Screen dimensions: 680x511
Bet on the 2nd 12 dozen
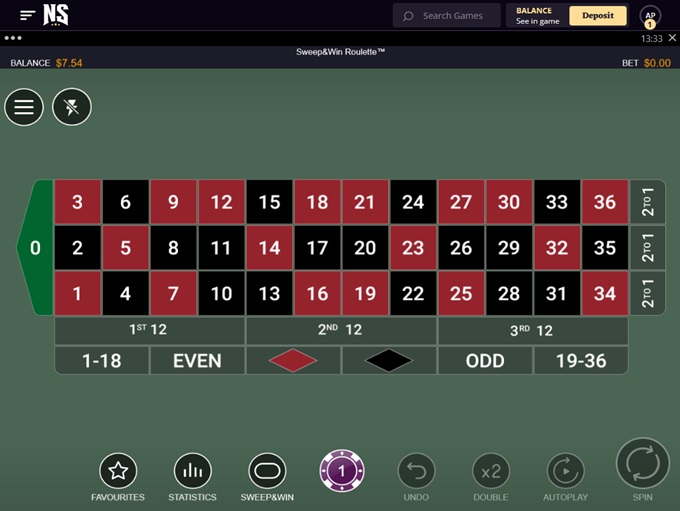(x=341, y=330)
